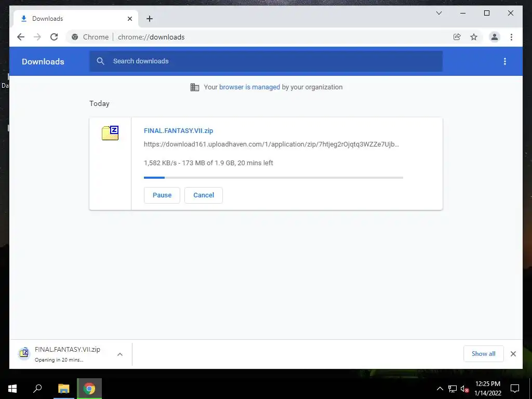Close the download shelf bar
Image resolution: width=532 pixels, height=399 pixels.
pos(513,354)
